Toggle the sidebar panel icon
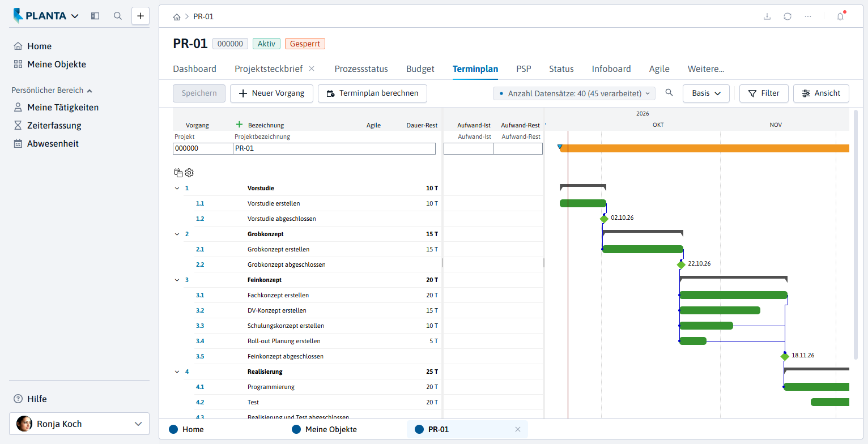 (x=95, y=16)
